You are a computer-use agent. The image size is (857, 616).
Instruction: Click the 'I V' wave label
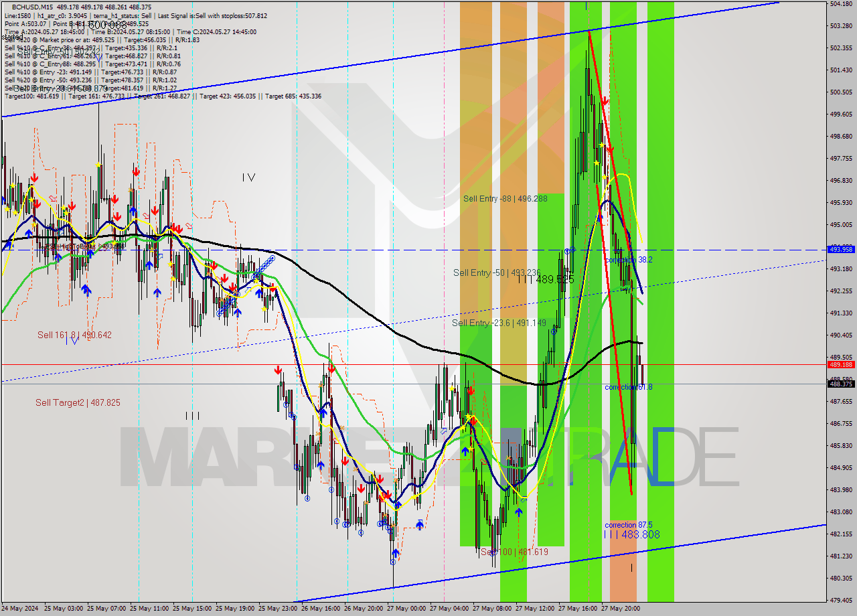(248, 177)
